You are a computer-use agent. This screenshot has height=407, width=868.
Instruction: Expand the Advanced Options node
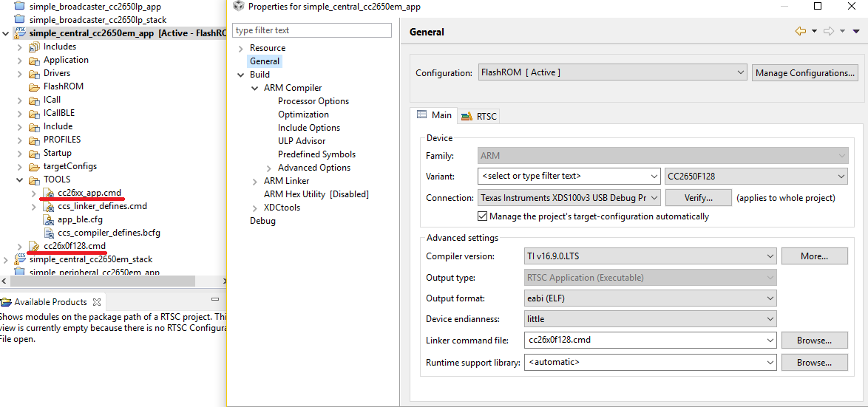(268, 168)
